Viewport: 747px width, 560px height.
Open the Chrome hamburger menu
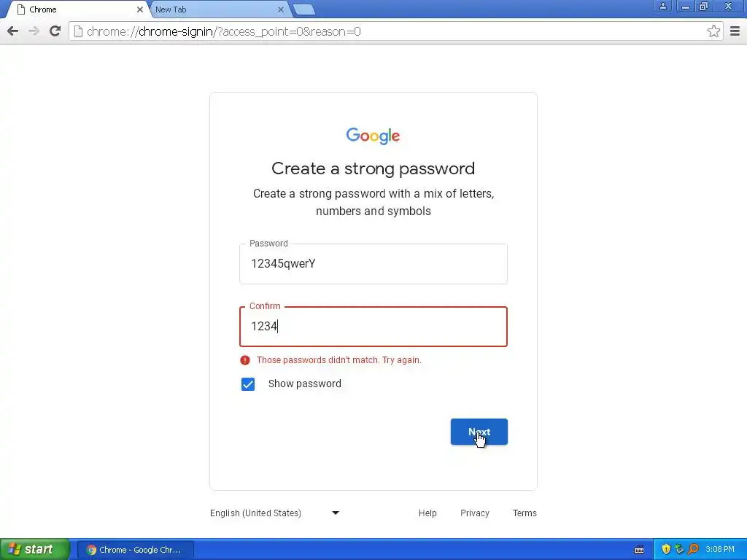[735, 31]
